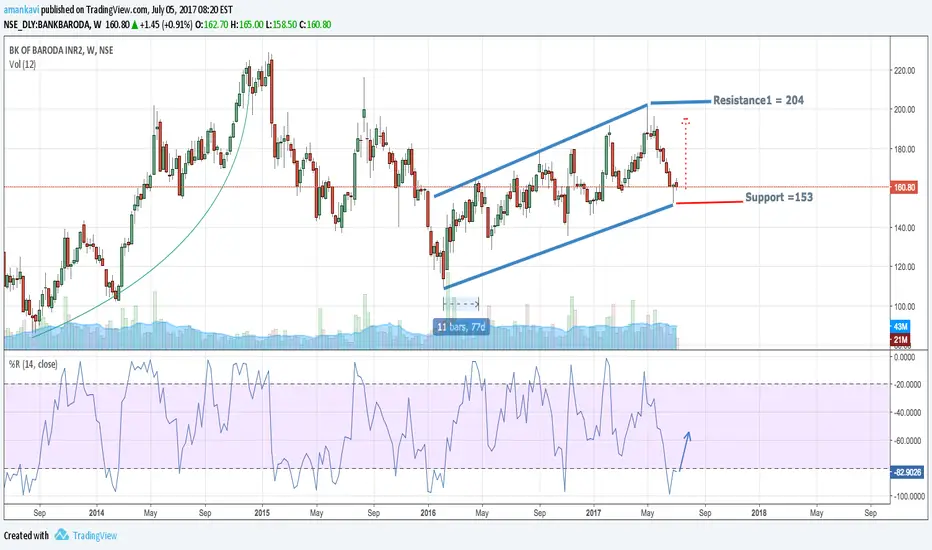Click the green up-arrow price change indicator
Screen dimensions: 932x550
(135, 25)
